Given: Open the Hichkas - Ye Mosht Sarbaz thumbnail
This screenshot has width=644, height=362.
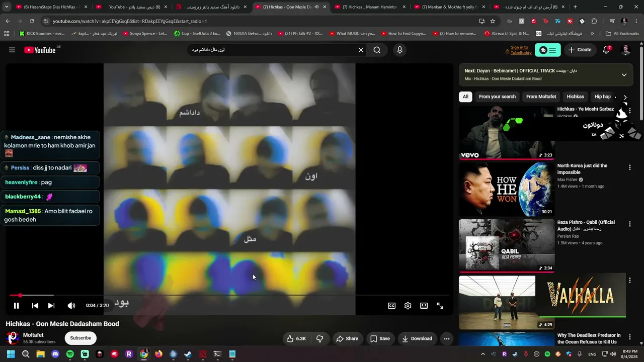Looking at the screenshot, I should 506,133.
